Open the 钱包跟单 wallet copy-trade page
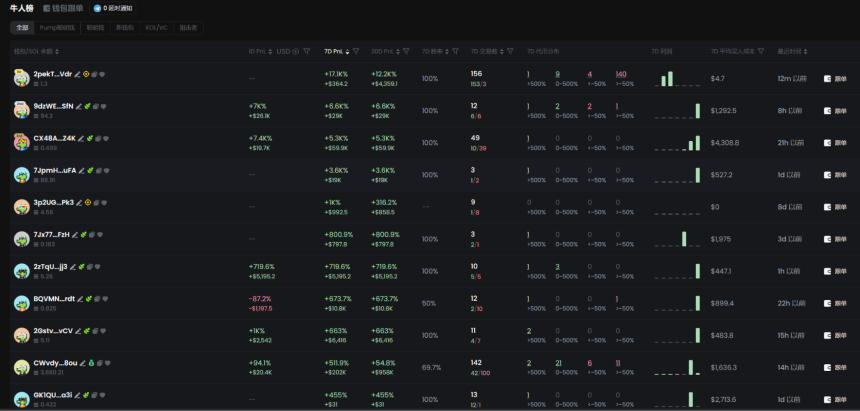Screen dimensions: 860x411 [64, 8]
